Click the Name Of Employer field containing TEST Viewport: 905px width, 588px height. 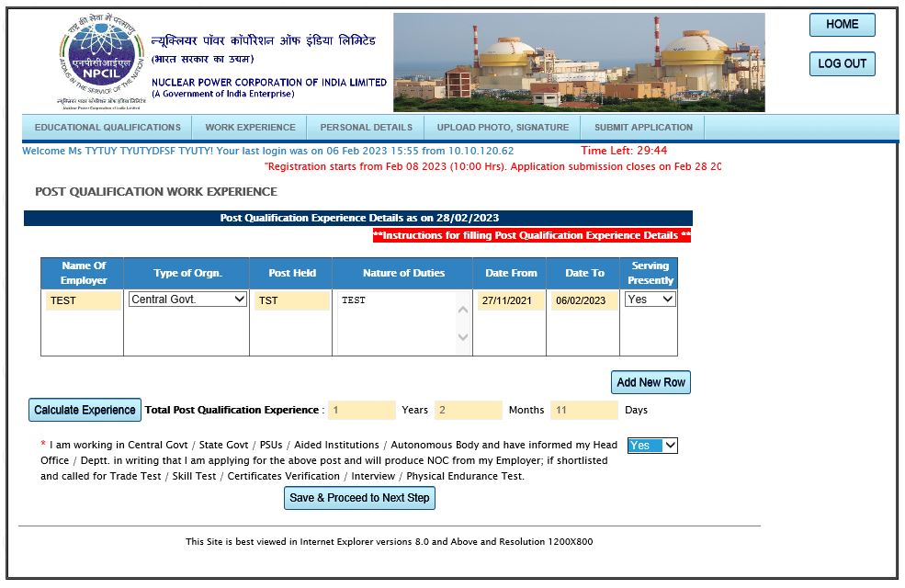pos(83,300)
